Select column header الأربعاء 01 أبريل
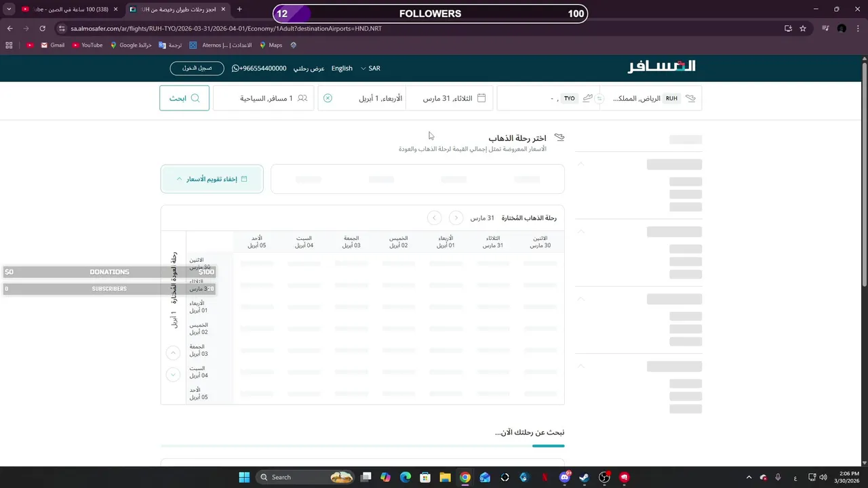 [446, 242]
